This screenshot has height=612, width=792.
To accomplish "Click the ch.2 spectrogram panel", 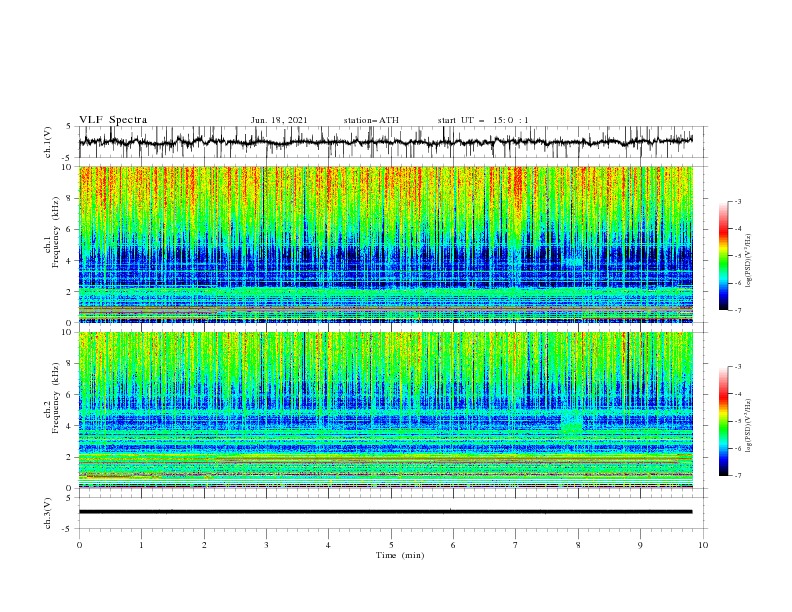I will [386, 410].
